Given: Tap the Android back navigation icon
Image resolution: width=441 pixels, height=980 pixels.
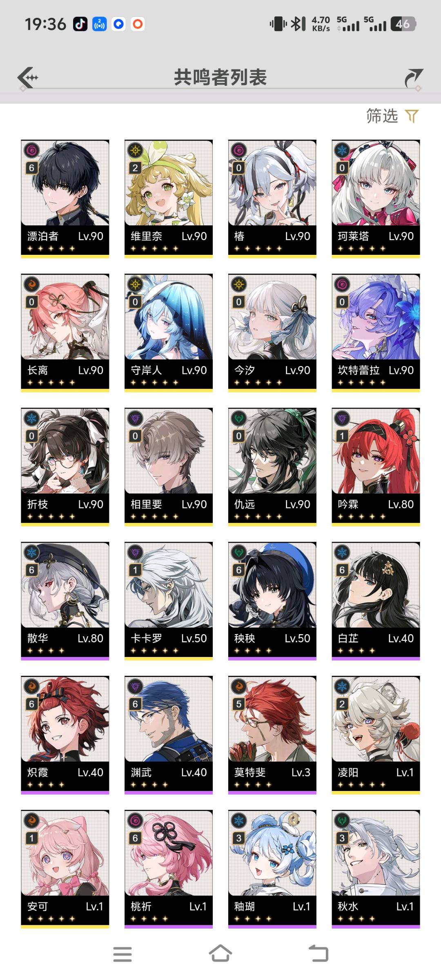Looking at the screenshot, I should tap(318, 954).
